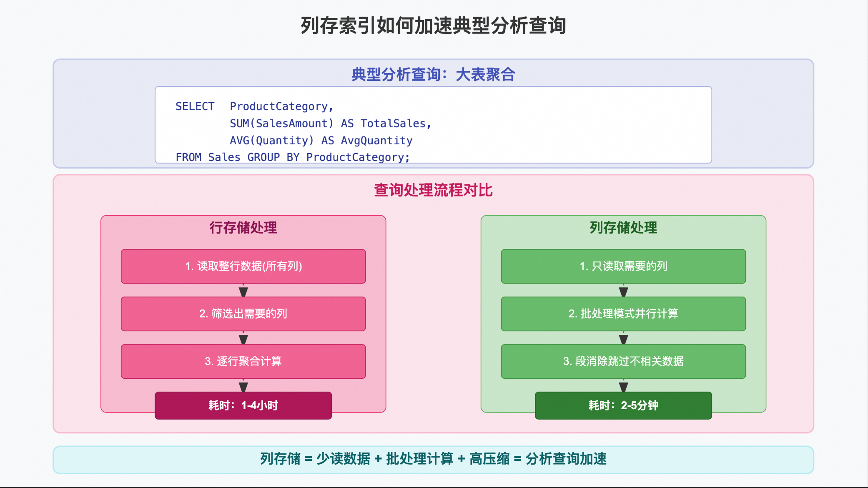
Task: Select the result box 耗时：1-4小时
Action: click(243, 406)
